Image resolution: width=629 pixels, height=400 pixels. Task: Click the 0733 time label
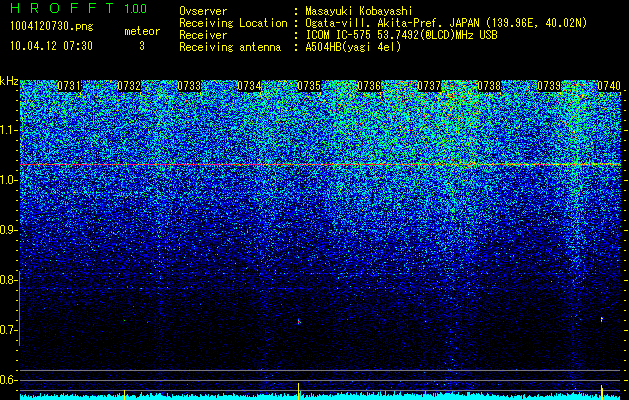[x=189, y=86]
